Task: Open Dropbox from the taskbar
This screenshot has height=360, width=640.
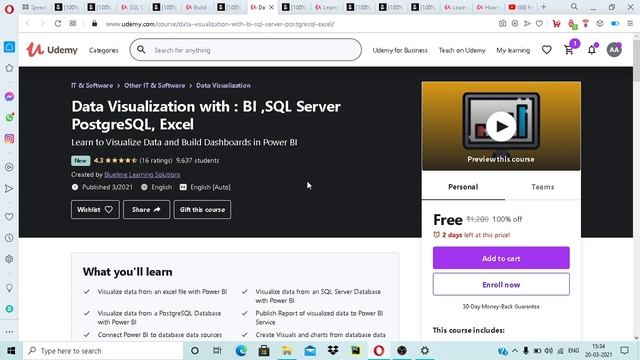Action: tap(333, 351)
